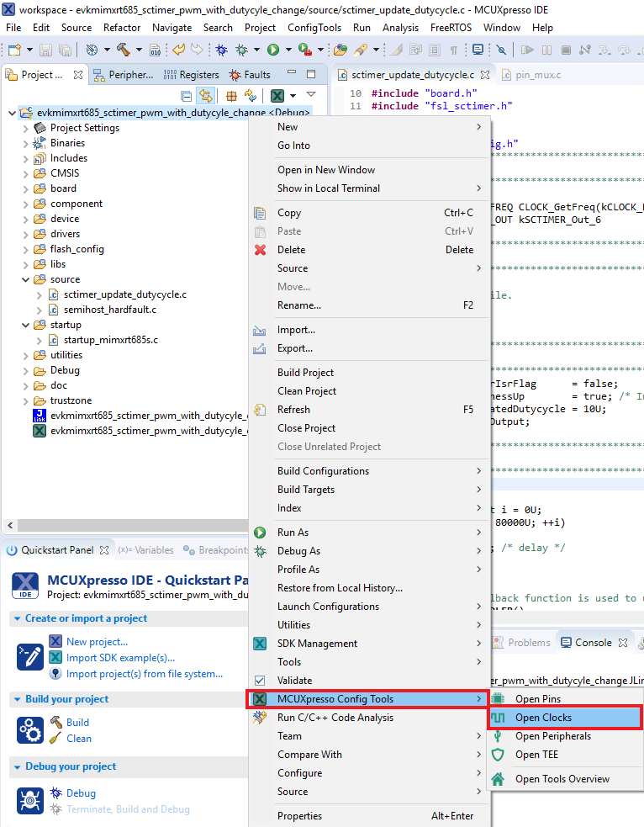Collapse the Create or import a project section

18,618
